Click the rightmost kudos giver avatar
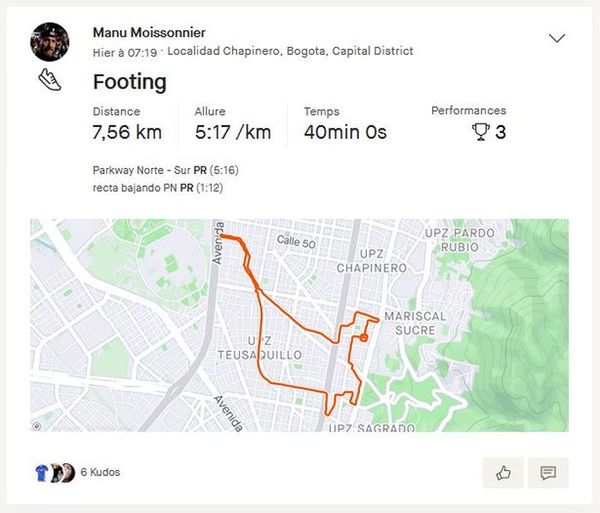Screen dimensions: 600x513 (x=67, y=472)
